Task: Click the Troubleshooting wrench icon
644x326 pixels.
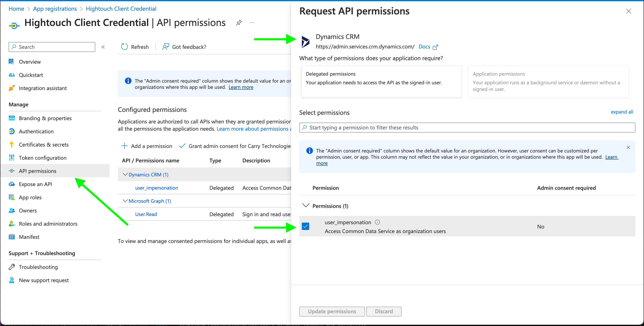Action: point(12,267)
